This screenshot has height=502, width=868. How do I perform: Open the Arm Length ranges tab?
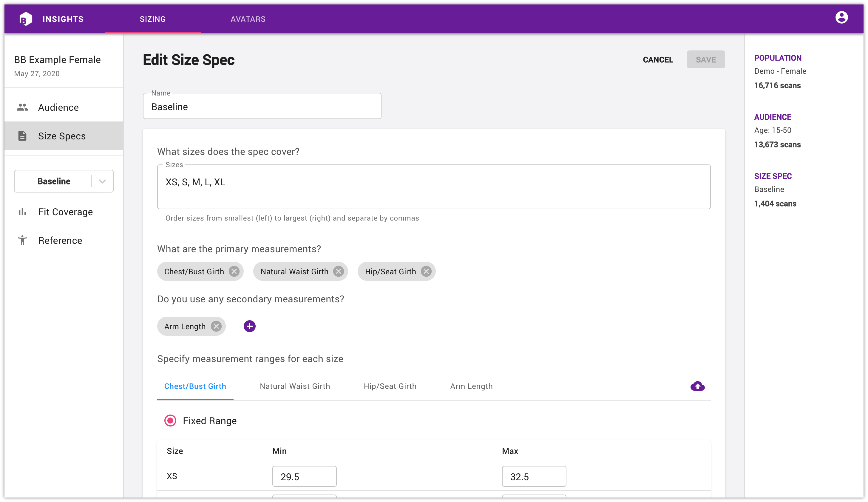point(471,386)
